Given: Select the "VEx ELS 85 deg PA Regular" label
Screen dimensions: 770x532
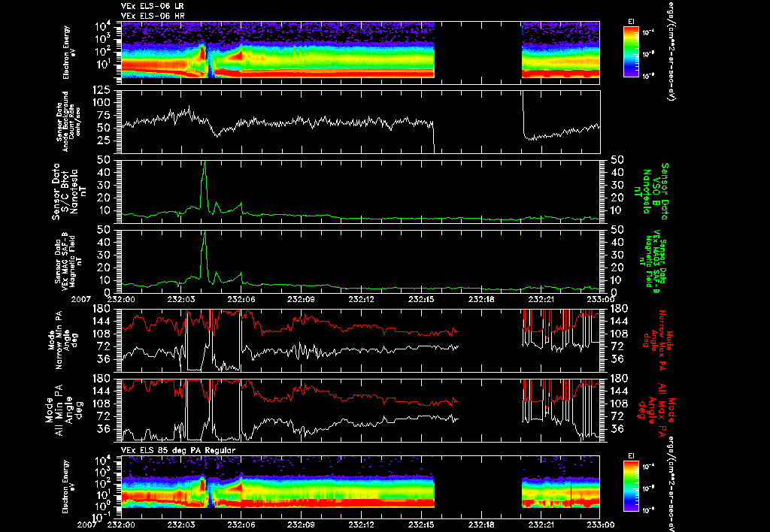Looking at the screenshot, I should pos(178,450).
